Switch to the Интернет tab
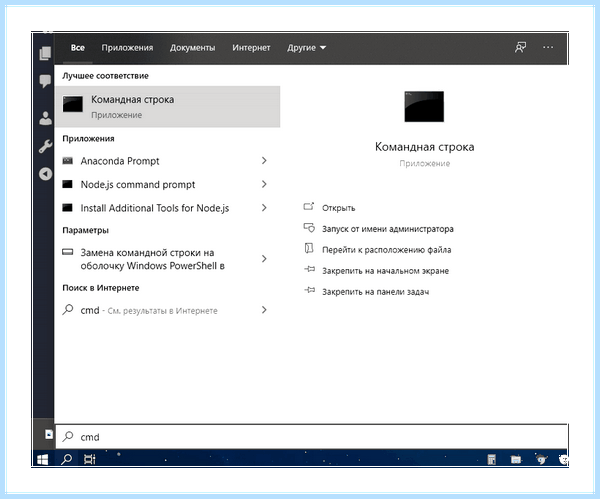This screenshot has width=600, height=499. point(251,48)
